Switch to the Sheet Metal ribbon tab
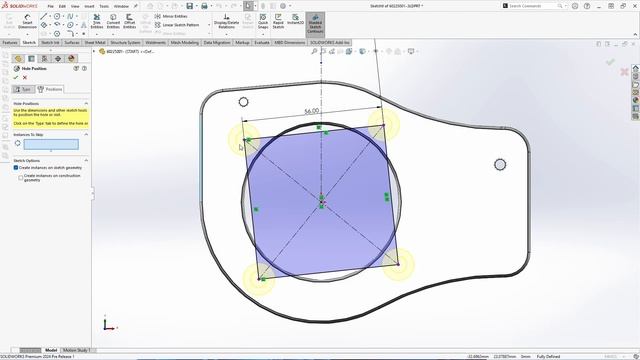This screenshot has width=640, height=360. (x=95, y=42)
